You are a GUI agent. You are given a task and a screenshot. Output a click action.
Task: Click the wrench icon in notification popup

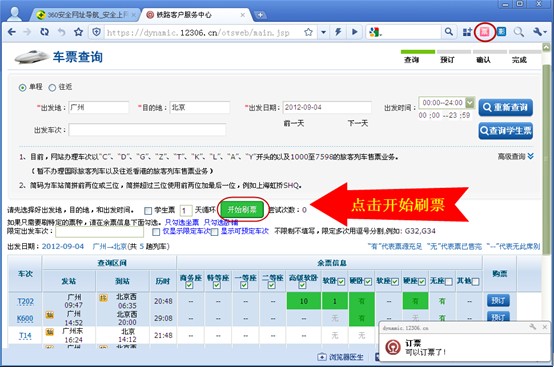click(x=533, y=327)
